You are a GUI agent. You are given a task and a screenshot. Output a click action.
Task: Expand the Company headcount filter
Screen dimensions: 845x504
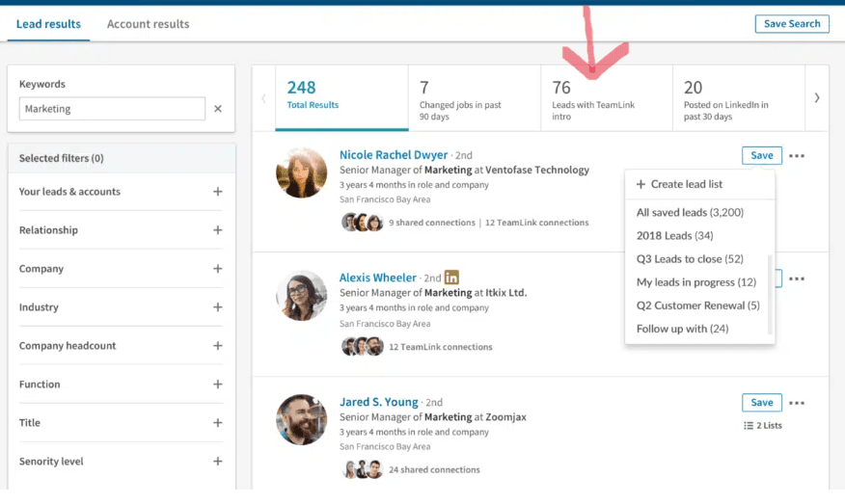(x=218, y=346)
